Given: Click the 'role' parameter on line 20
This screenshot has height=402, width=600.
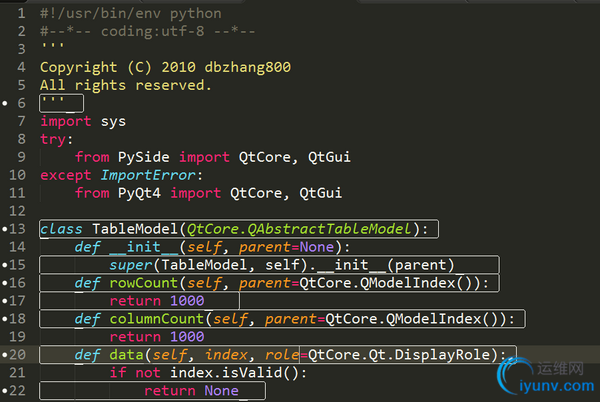Looking at the screenshot, I should click(x=282, y=355).
